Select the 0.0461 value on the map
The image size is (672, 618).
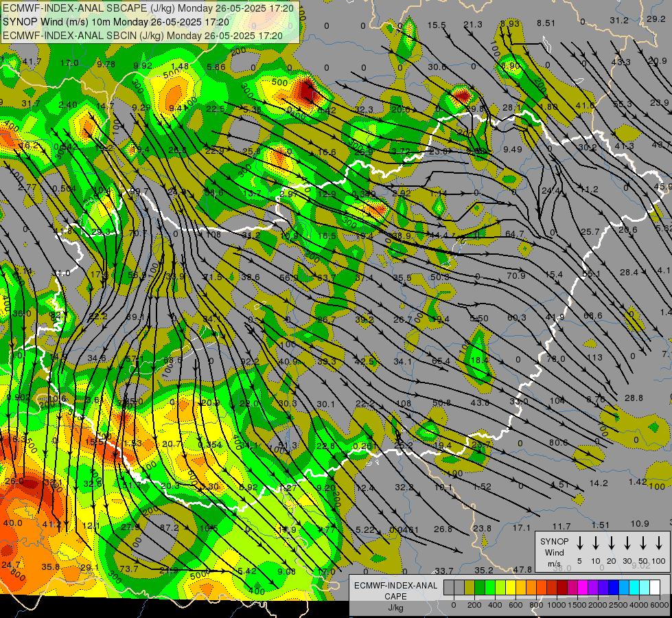pyautogui.click(x=404, y=530)
